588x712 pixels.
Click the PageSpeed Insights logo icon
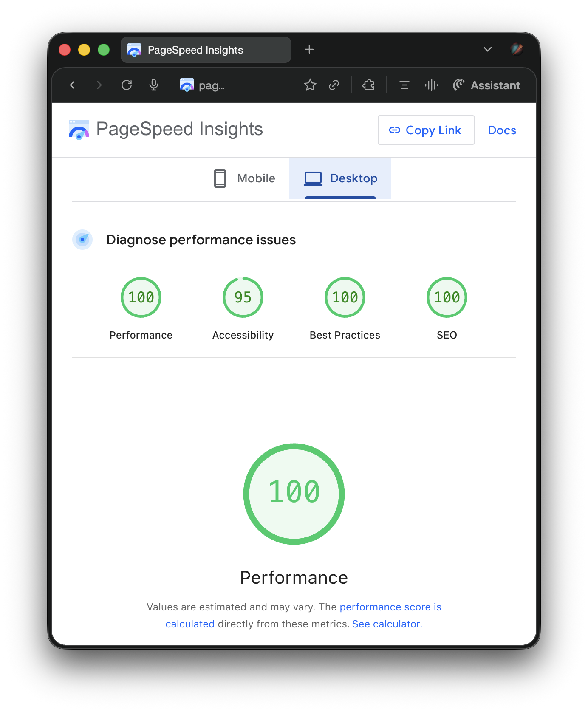tap(79, 130)
